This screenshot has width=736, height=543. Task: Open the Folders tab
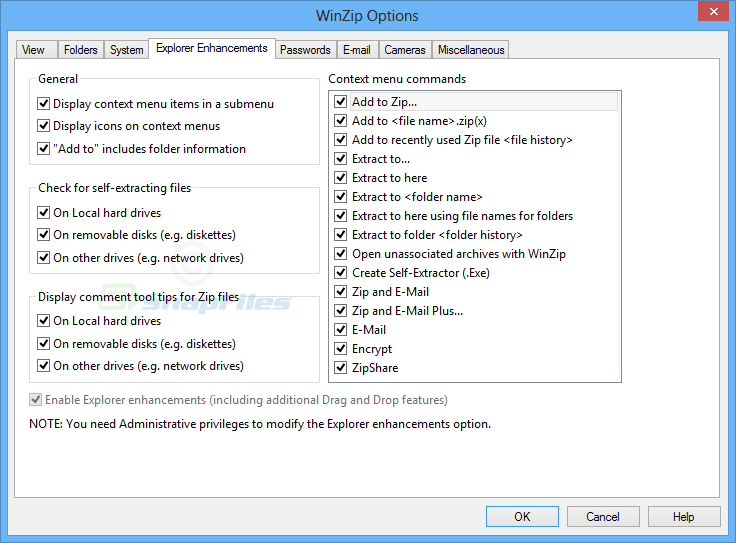(x=81, y=50)
